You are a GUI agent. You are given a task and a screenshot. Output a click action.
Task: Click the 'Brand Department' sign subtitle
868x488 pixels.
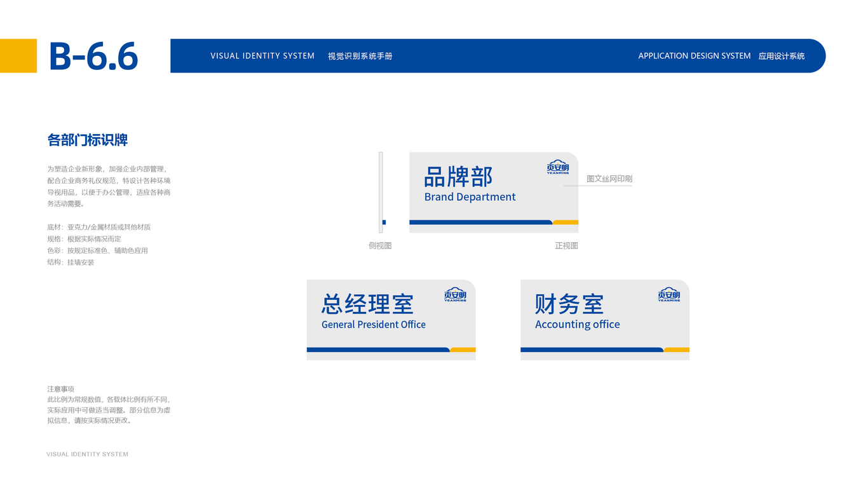(470, 197)
